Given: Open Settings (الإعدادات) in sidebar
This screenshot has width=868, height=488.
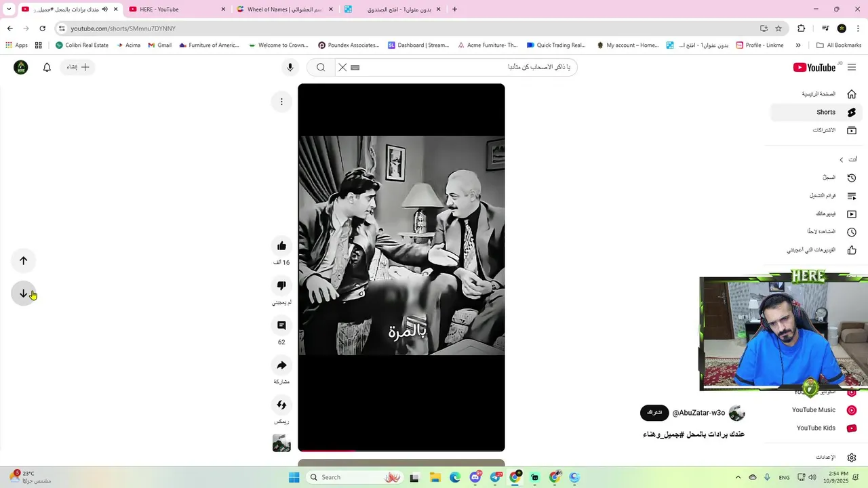Looking at the screenshot, I should [816, 457].
